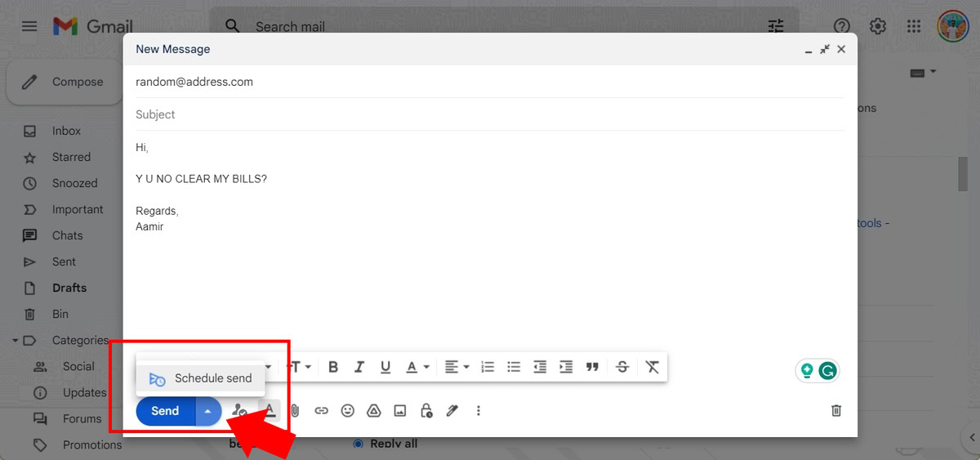Select the Reply all radio button
The height and width of the screenshot is (460, 980).
(x=358, y=444)
